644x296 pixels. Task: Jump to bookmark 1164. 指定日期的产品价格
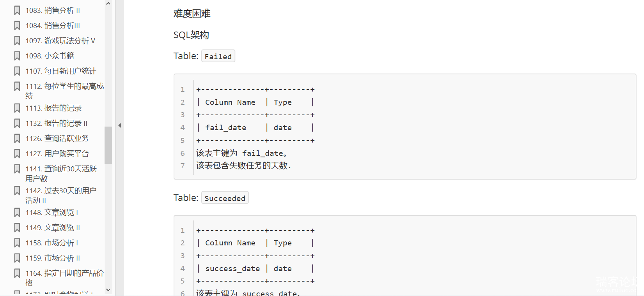65,278
